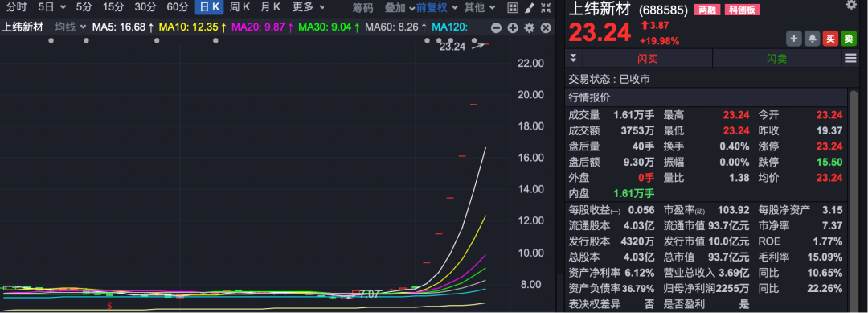The width and height of the screenshot is (868, 313).
Task: Click the MA60: 8.26 label
Action: pos(396,27)
